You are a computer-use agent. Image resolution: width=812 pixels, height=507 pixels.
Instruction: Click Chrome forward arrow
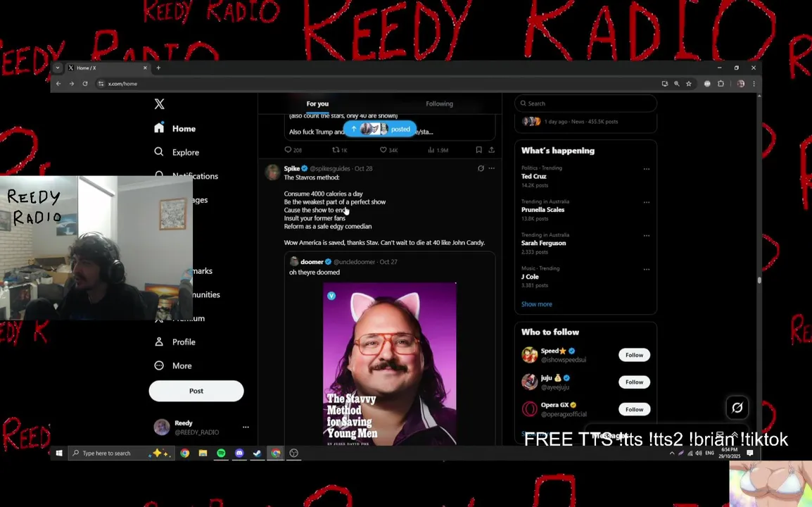click(72, 84)
